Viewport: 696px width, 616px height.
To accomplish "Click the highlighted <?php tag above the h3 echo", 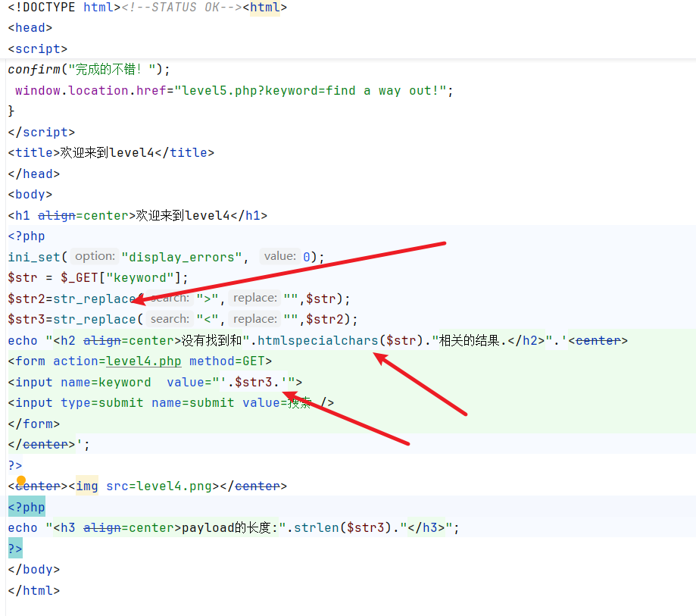I will coord(27,507).
